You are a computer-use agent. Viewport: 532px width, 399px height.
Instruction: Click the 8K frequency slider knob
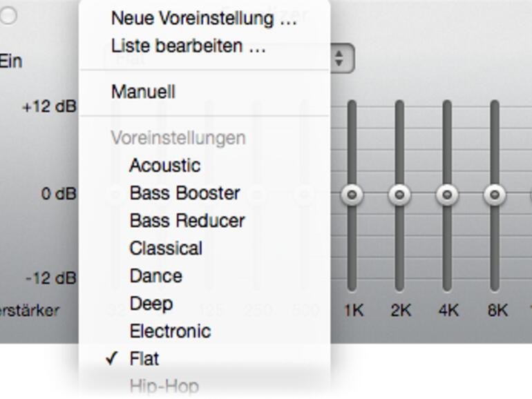(x=495, y=195)
